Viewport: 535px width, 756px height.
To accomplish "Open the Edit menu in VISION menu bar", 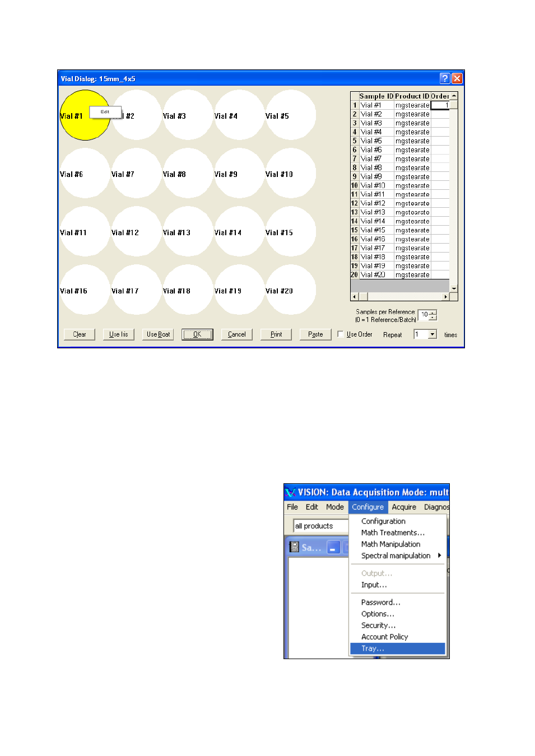I will [312, 507].
